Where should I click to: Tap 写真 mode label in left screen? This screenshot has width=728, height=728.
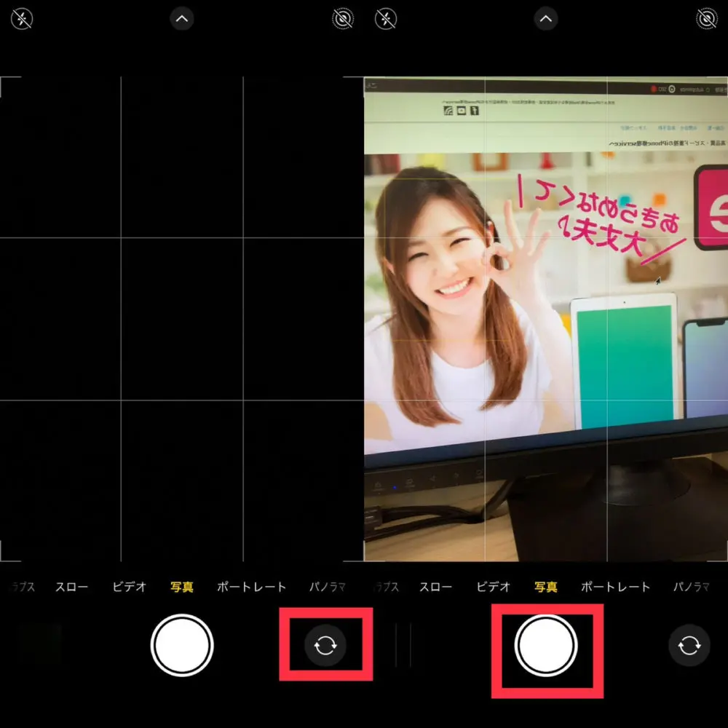182,587
